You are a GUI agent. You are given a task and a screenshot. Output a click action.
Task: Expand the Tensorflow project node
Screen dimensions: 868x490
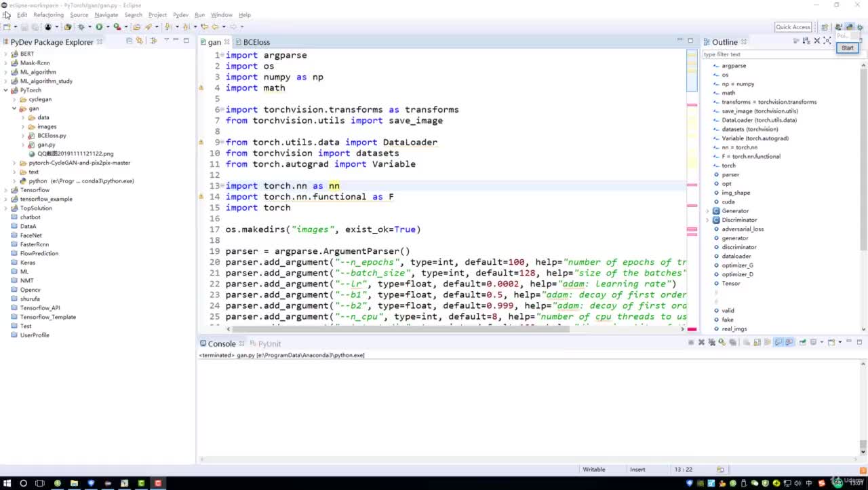click(x=6, y=190)
